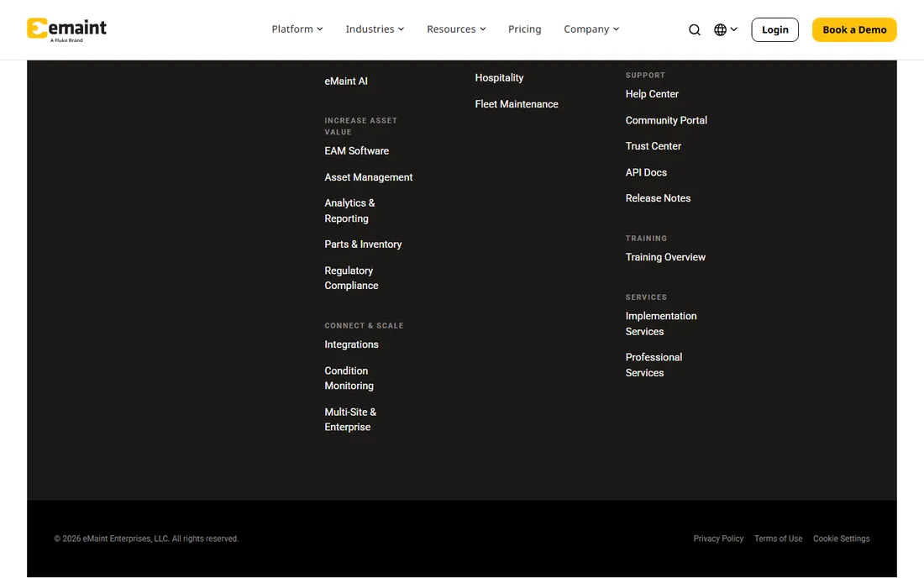The image size is (924, 578).
Task: Expand the Industries menu
Action: 375,29
